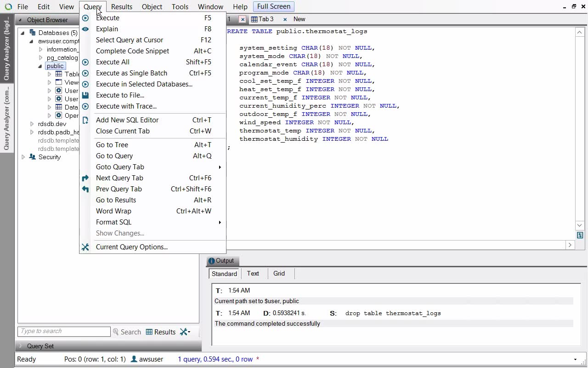
Task: Click the Search button in Object Browser
Action: click(127, 332)
